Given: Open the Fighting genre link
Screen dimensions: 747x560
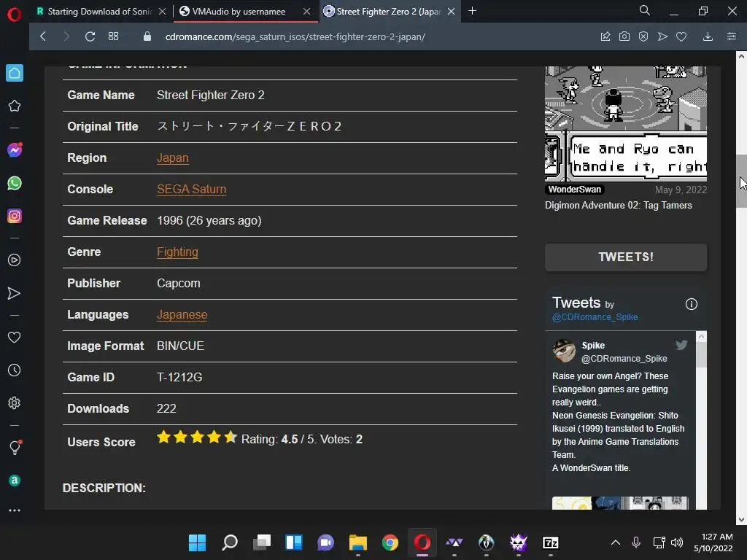Looking at the screenshot, I should 177,252.
